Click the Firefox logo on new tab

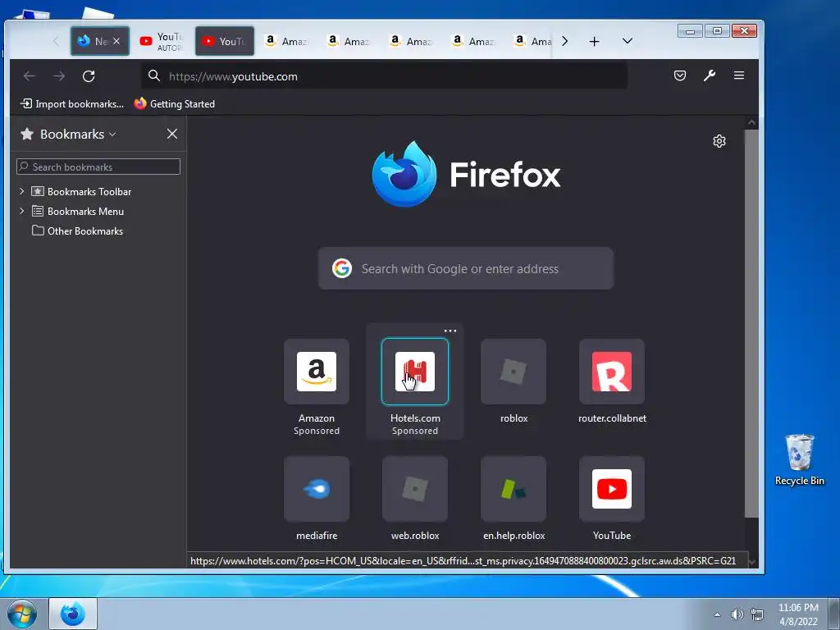pyautogui.click(x=467, y=174)
